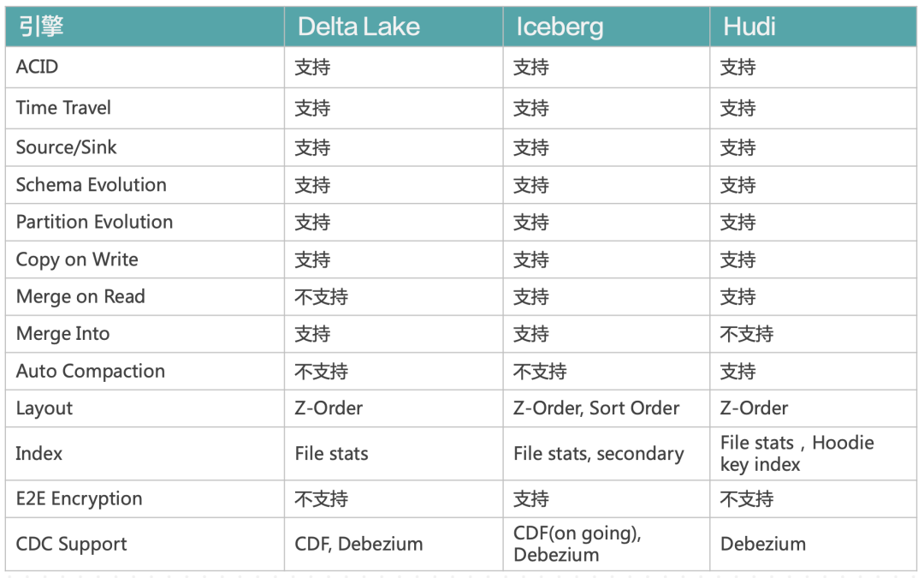Click the "File stats, Hoodie key index" cell
The image size is (924, 578).
coord(797,454)
